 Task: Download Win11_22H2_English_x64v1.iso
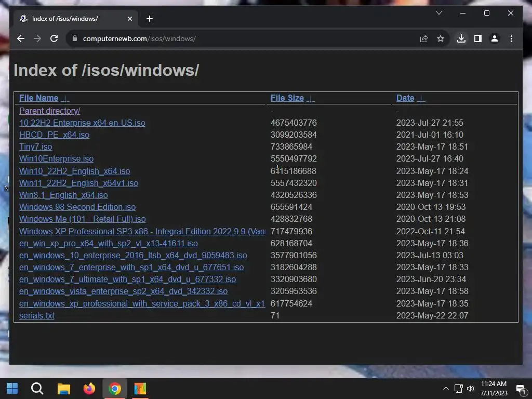[79, 183]
